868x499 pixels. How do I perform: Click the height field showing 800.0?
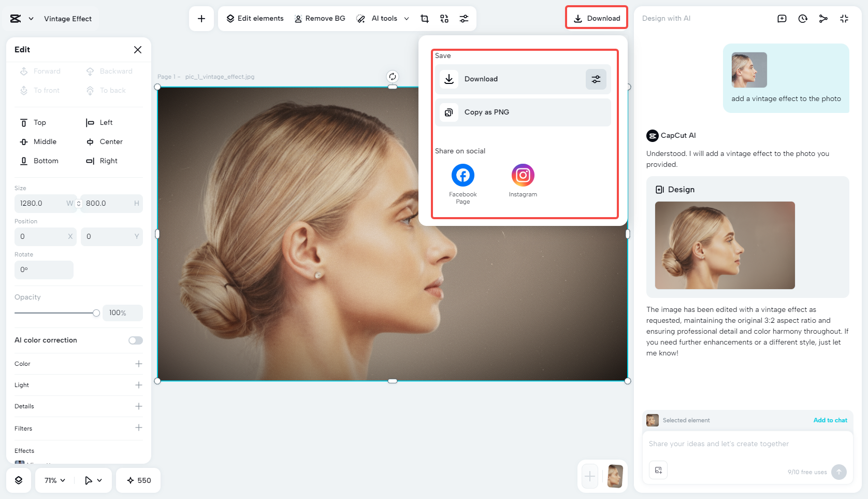pyautogui.click(x=112, y=204)
